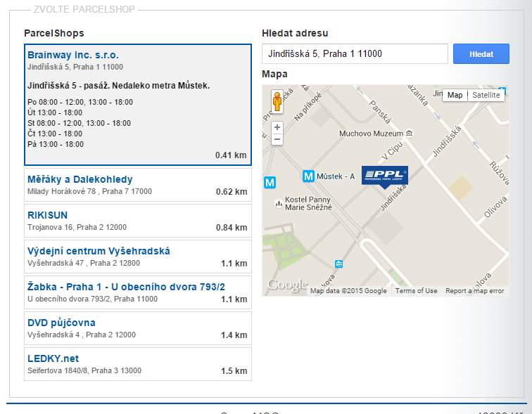This screenshot has height=414, width=532.
Task: Click the 'Vyšehradská 4 , Praha 2 12000' address
Action: pos(82,335)
